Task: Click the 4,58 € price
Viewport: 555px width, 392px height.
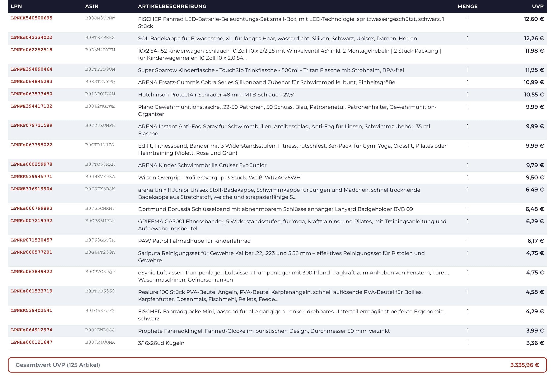Action: 535,292
